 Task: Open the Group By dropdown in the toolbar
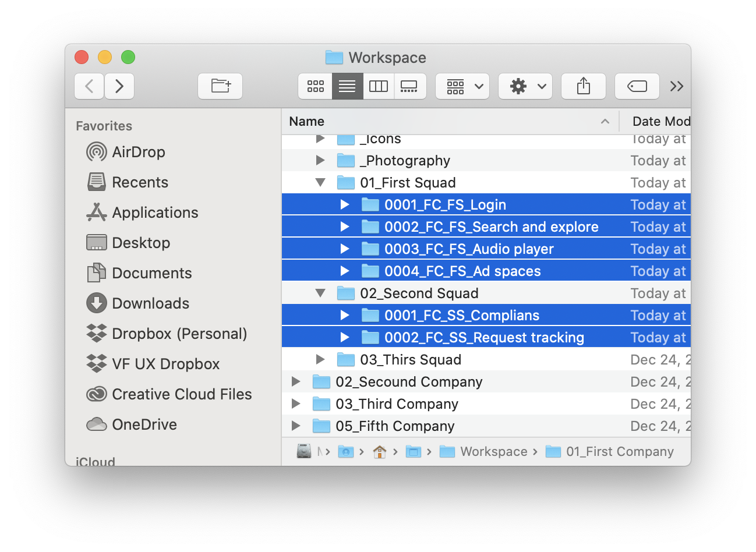point(462,86)
